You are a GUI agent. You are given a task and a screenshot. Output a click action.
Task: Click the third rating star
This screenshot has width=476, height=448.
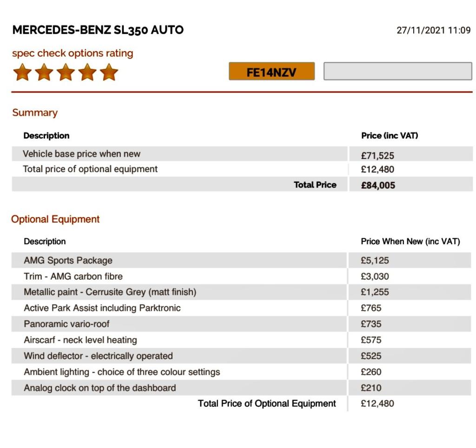(x=66, y=73)
